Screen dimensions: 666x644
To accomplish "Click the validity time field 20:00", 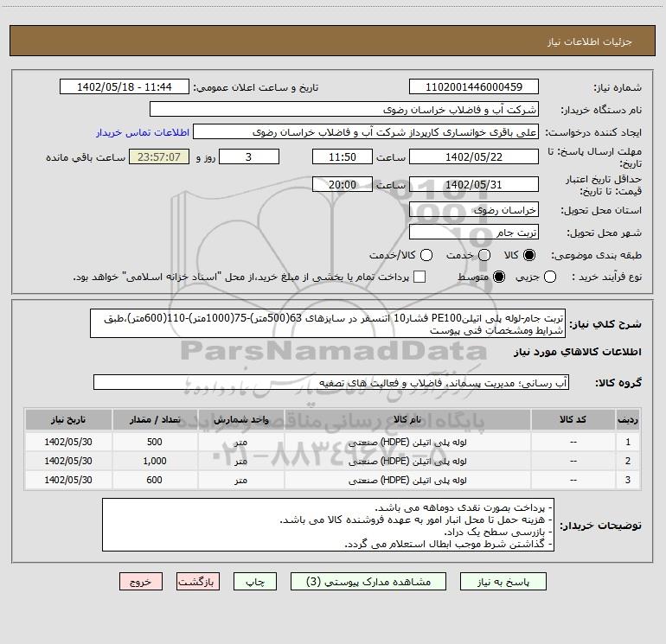I will point(343,184).
